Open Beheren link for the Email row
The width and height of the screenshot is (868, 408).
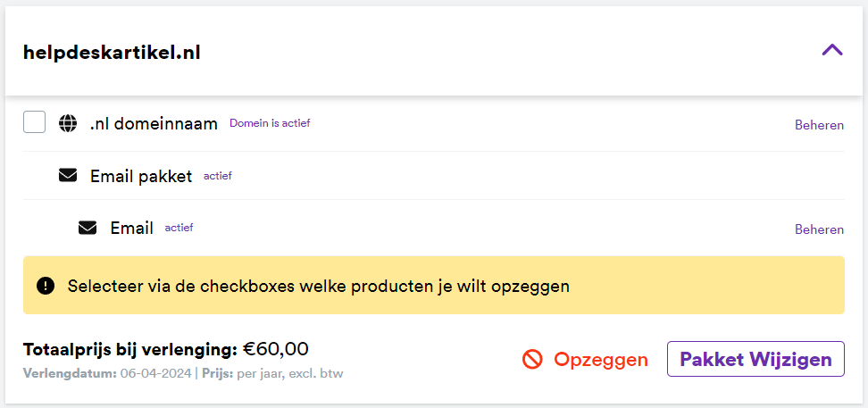[819, 229]
